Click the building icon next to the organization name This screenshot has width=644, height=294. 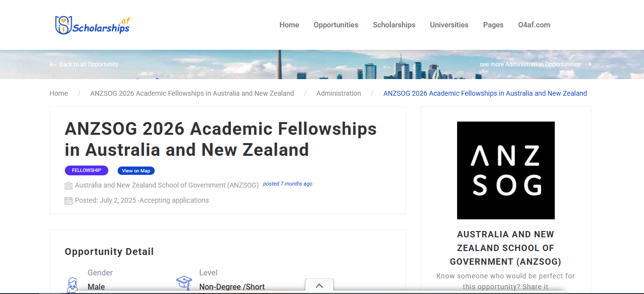point(68,186)
